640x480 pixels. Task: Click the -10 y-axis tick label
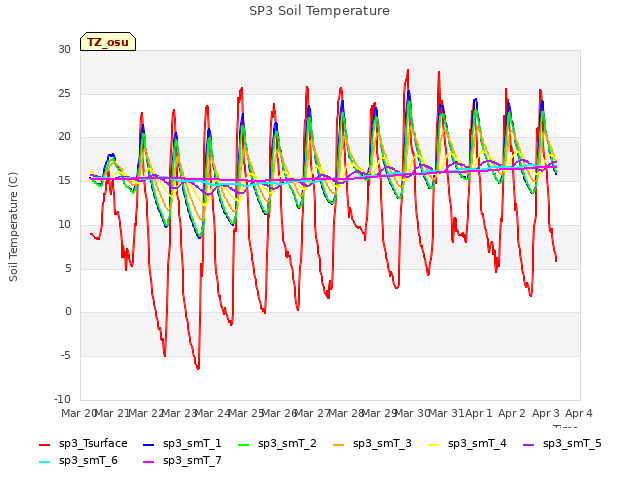click(62, 399)
